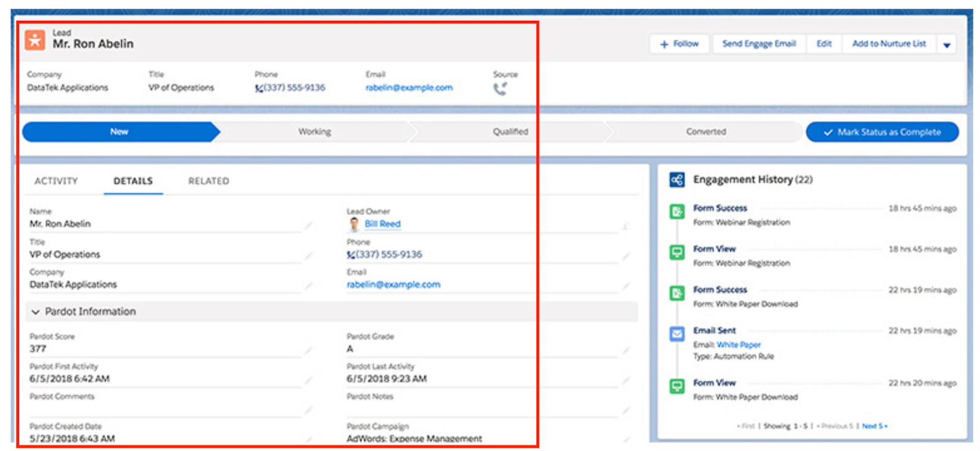Click the change owner icon next to Lead Owner
Screen dimensions: 980x451
coord(626,226)
